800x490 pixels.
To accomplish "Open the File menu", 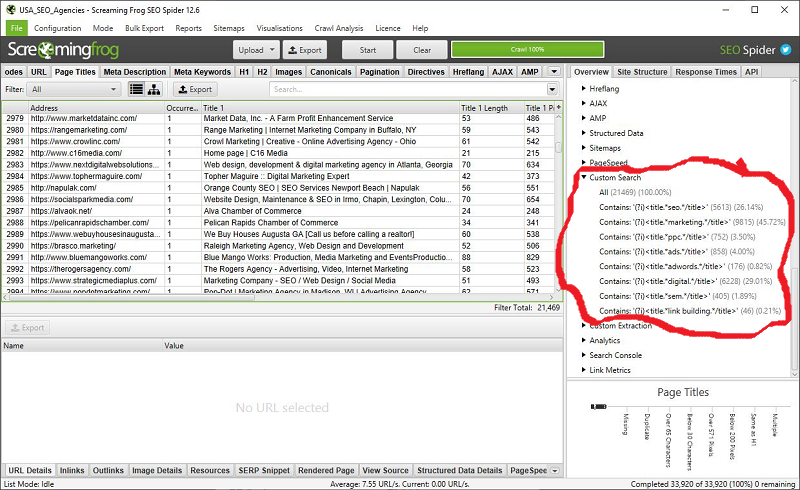I will point(17,28).
